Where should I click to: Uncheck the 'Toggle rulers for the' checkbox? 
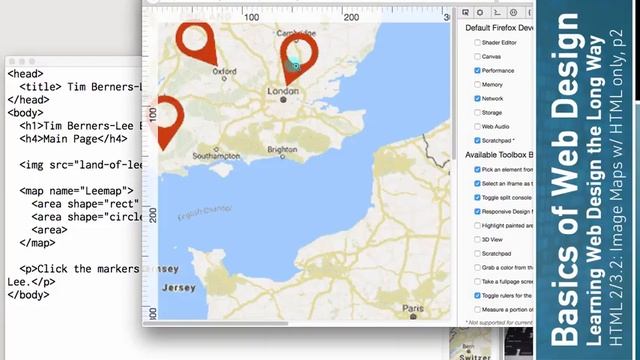point(477,296)
